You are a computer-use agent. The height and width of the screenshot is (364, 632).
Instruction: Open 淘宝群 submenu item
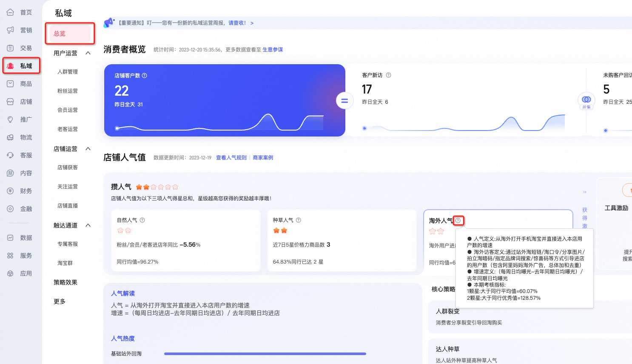pyautogui.click(x=65, y=263)
